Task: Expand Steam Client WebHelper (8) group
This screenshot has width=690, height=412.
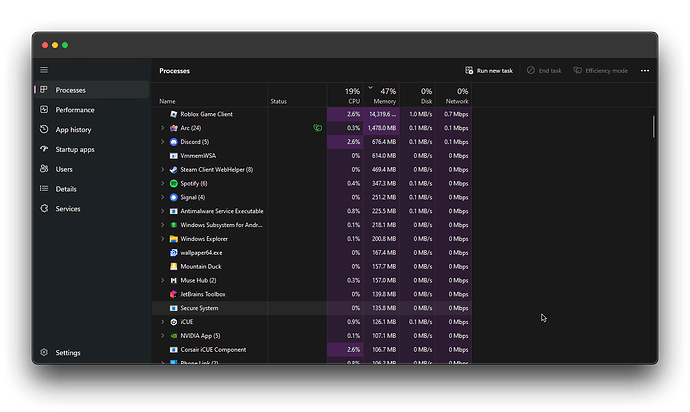Action: click(x=163, y=170)
